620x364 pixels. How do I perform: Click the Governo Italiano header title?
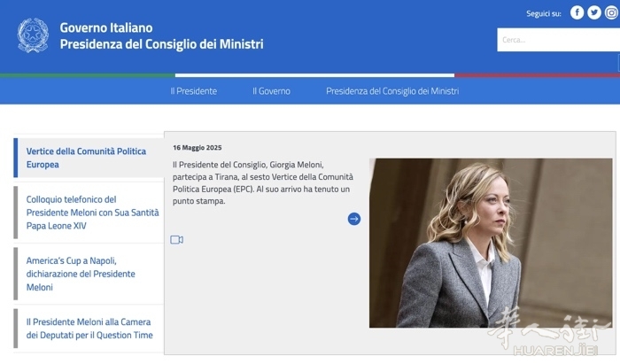tap(106, 27)
